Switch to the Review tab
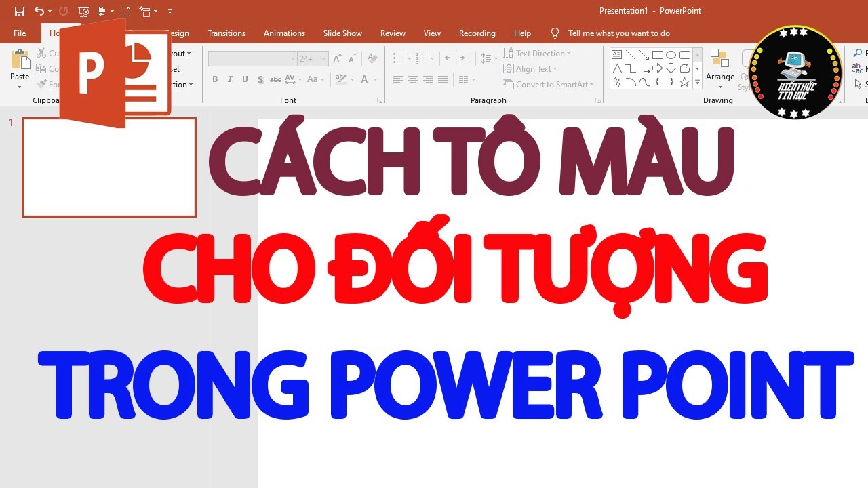Screen dimensions: 868x488 (x=393, y=33)
